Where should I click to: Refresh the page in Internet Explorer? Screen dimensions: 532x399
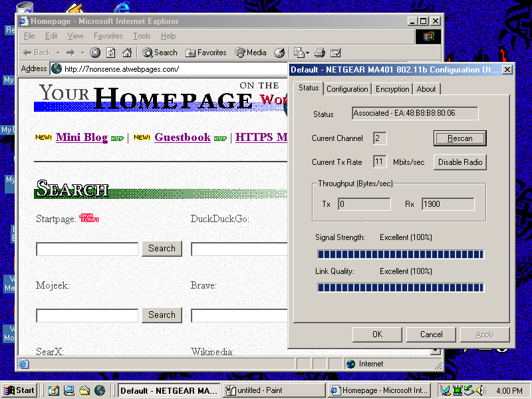tap(109, 53)
